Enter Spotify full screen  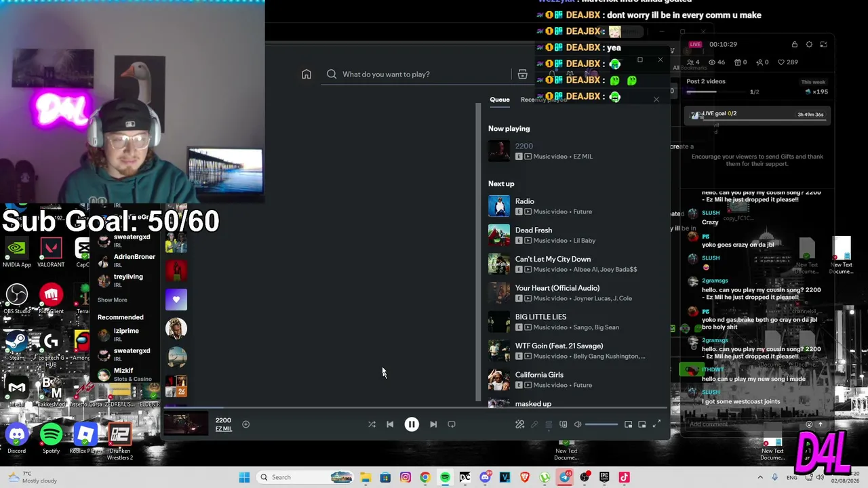656,424
